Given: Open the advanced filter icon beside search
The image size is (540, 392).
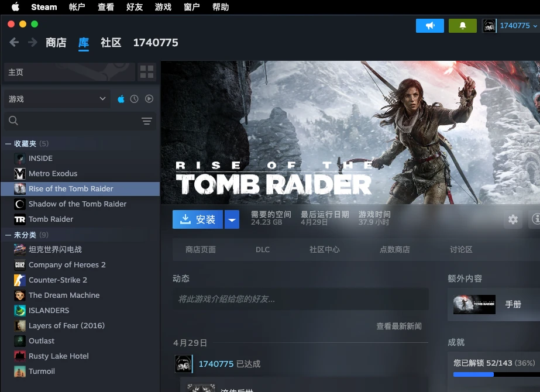Looking at the screenshot, I should [146, 121].
